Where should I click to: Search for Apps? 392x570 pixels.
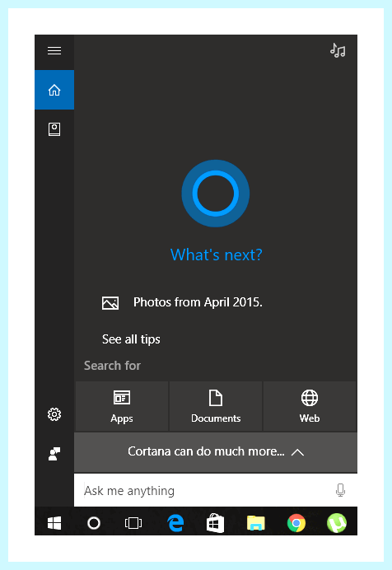(x=122, y=406)
